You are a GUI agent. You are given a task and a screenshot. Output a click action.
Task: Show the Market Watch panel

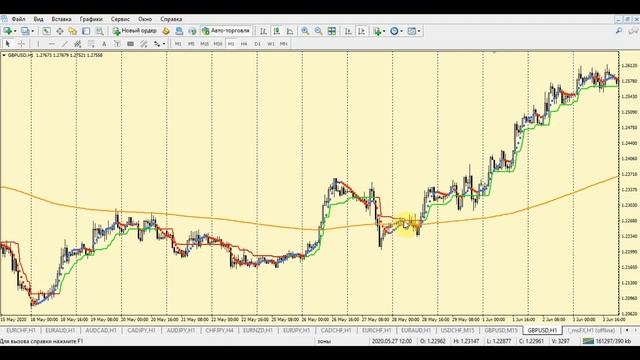(x=46, y=31)
